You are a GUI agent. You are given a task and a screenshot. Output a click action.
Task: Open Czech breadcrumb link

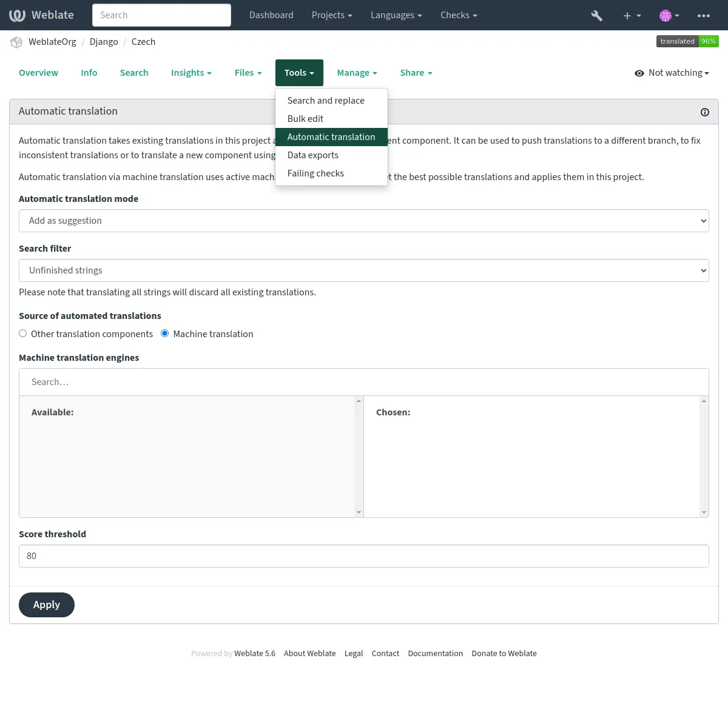[143, 42]
